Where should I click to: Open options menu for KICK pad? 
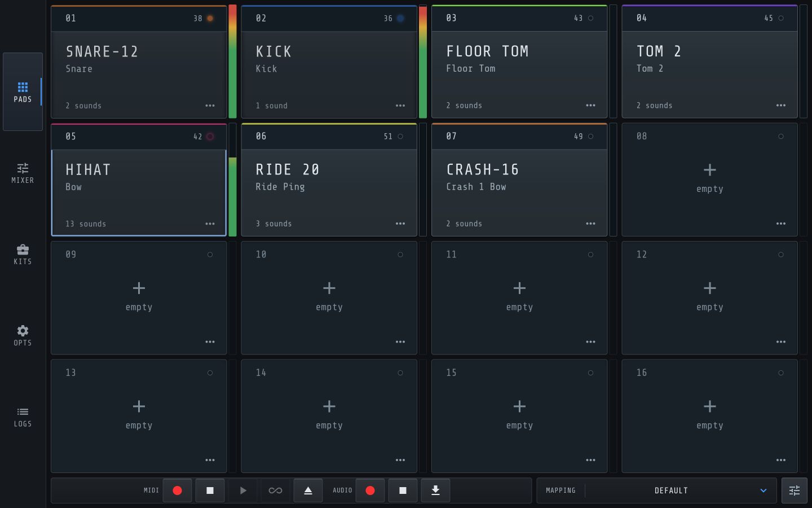click(x=400, y=106)
